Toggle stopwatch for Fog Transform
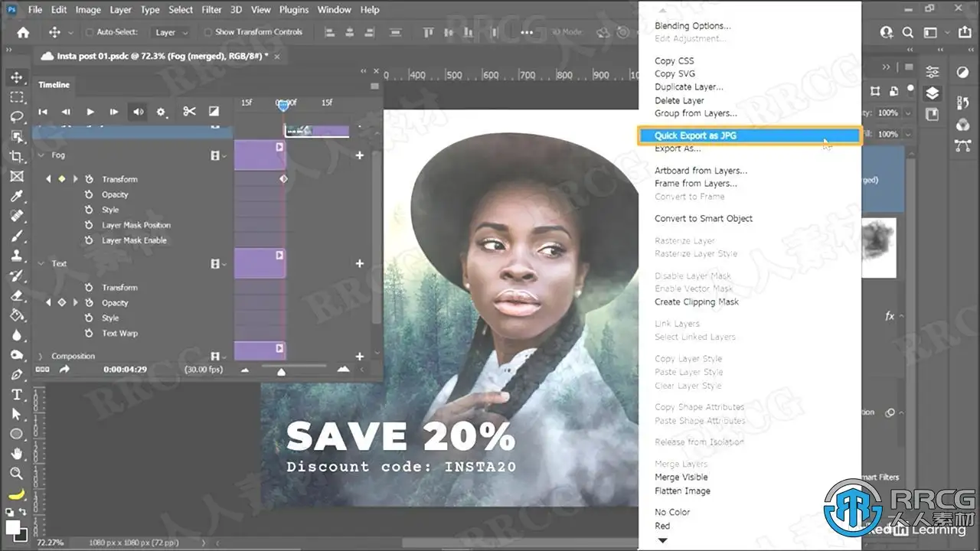Viewport: 980px width, 551px height. (89, 179)
